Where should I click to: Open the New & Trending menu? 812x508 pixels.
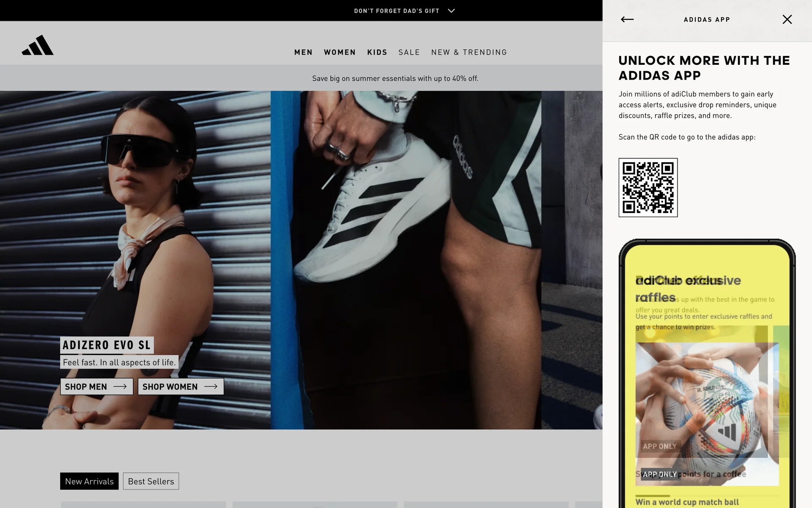click(x=469, y=52)
